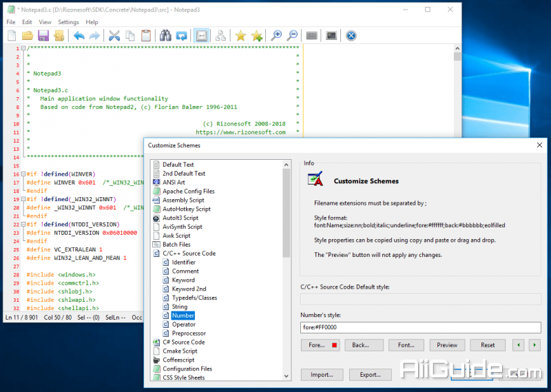Click the green left arrow previous-style button

[519, 345]
